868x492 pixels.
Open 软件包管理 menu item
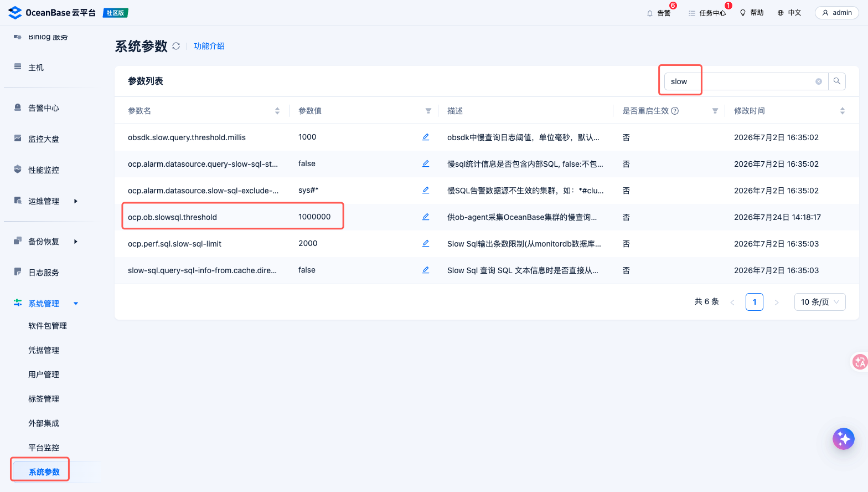[48, 326]
